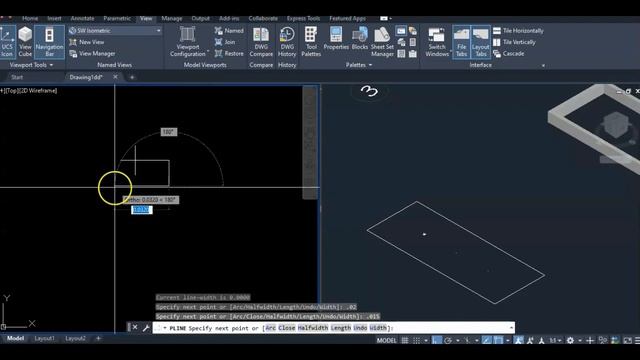Screen dimensions: 640x360
Task: Open the Viewport Configuration dropdown arrow
Action: 208,51
